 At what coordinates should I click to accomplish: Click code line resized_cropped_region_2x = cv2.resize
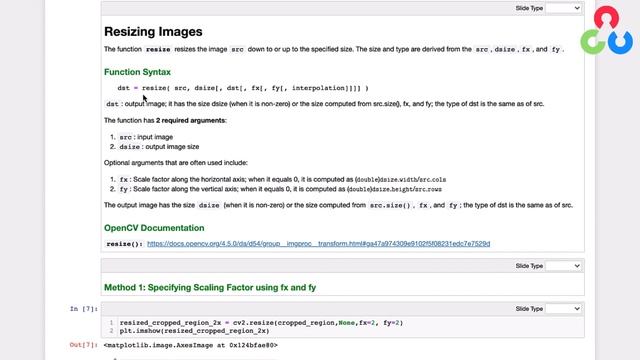click(261, 322)
